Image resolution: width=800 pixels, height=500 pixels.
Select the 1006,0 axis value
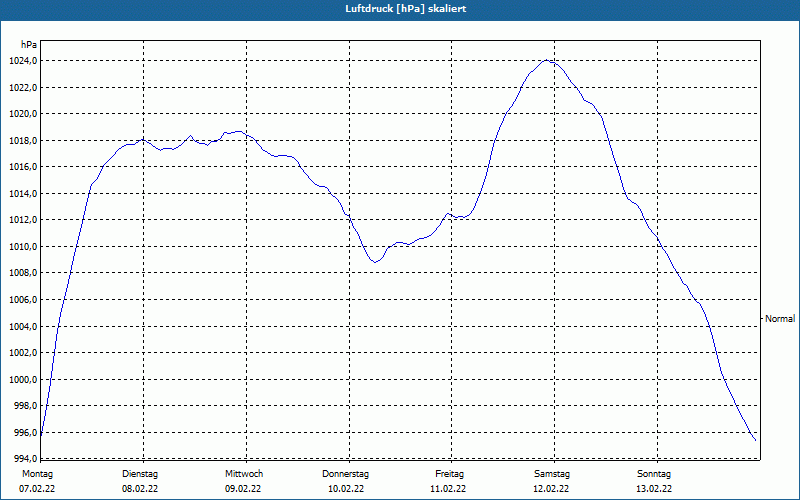click(x=23, y=300)
